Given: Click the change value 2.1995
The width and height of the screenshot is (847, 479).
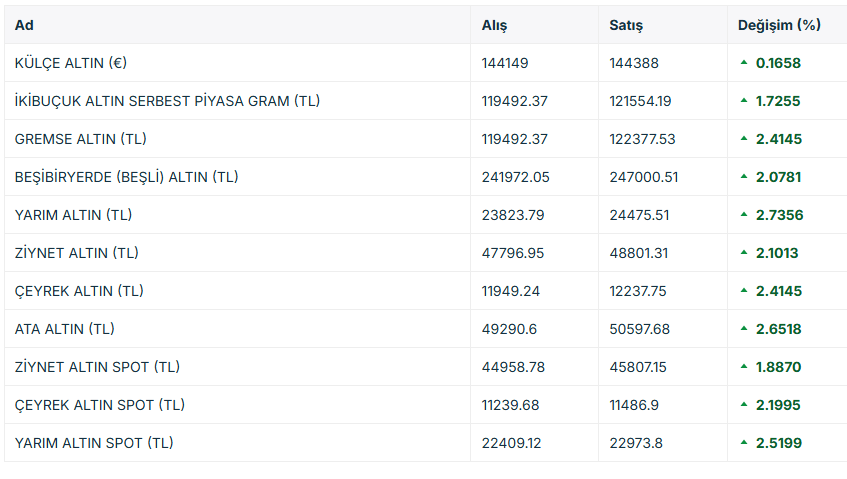Looking at the screenshot, I should pos(778,405).
